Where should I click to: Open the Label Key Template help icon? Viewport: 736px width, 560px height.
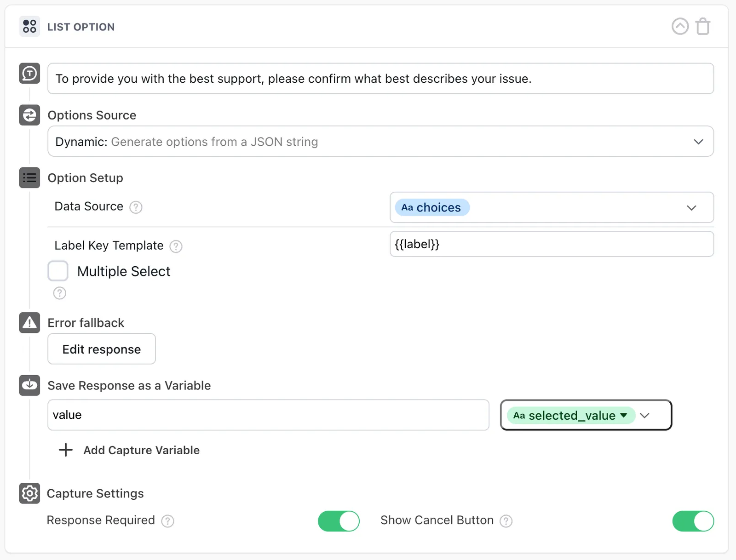tap(176, 246)
